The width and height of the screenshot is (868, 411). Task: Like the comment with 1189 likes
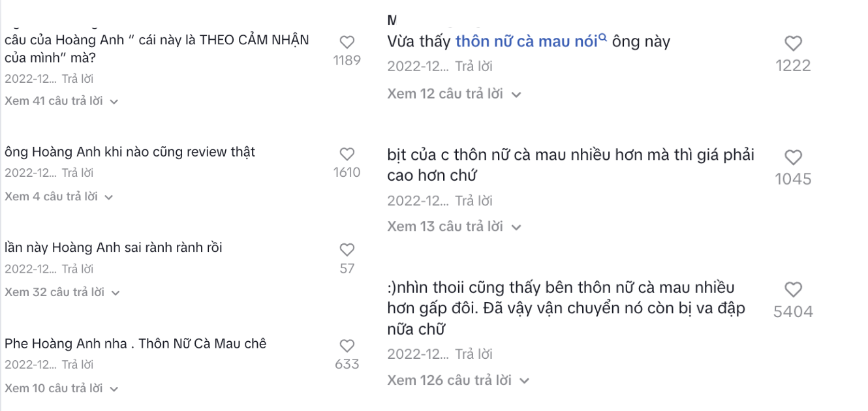(347, 42)
